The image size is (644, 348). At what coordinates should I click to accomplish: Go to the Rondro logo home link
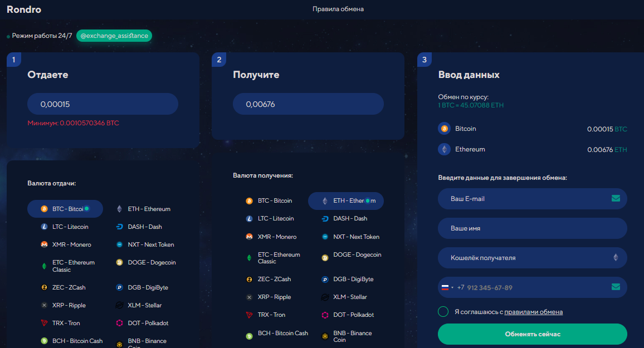coord(24,9)
